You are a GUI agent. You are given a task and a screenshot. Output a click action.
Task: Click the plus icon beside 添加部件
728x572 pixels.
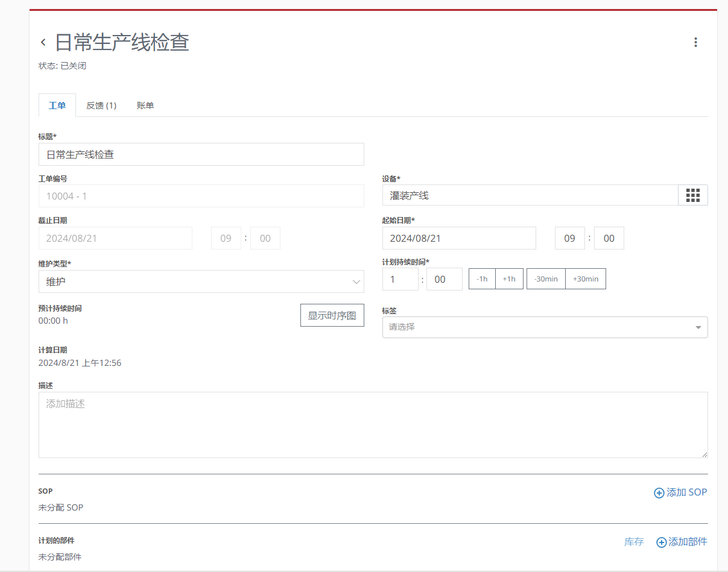coord(660,542)
